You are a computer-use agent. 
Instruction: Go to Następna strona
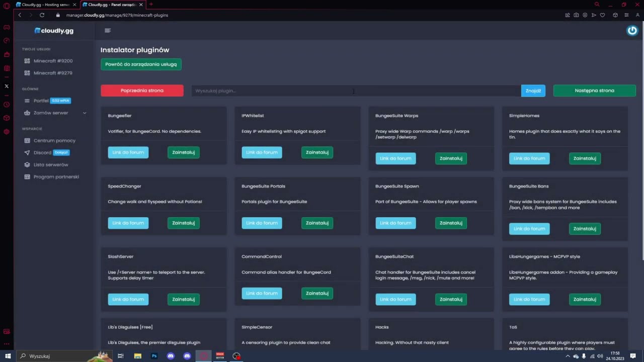tap(594, 90)
